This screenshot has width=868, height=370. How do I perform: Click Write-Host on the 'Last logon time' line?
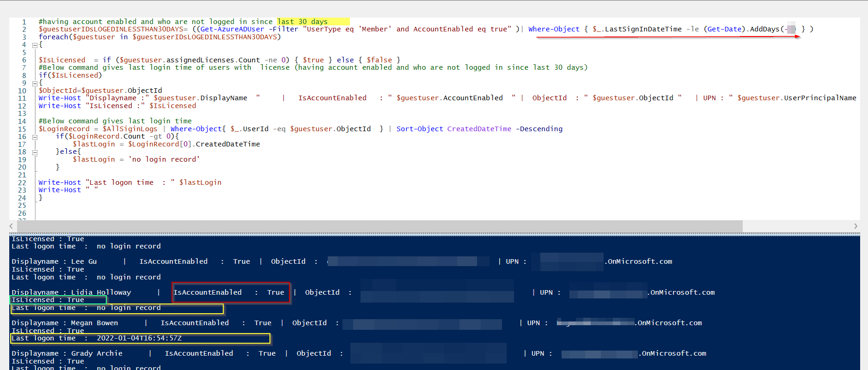pos(60,182)
